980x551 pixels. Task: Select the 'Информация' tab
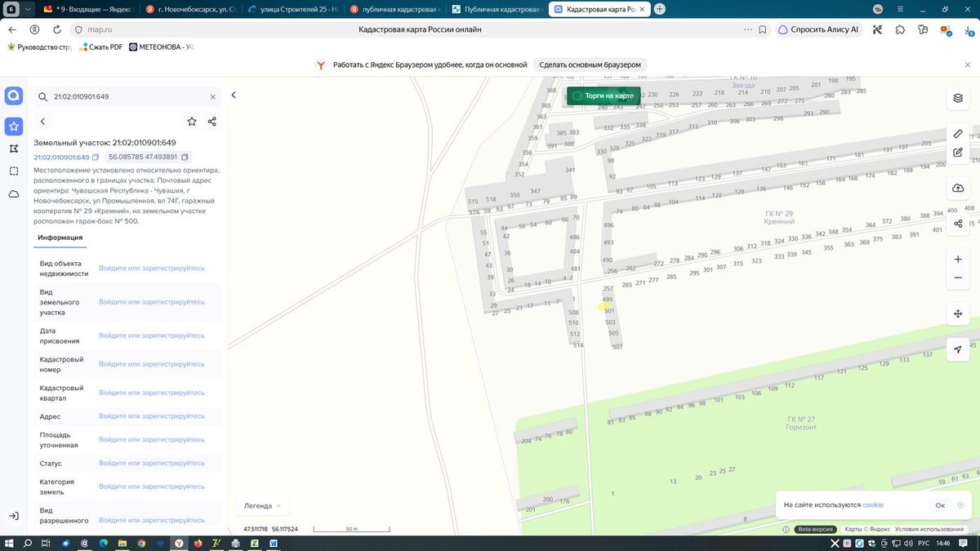click(x=60, y=238)
